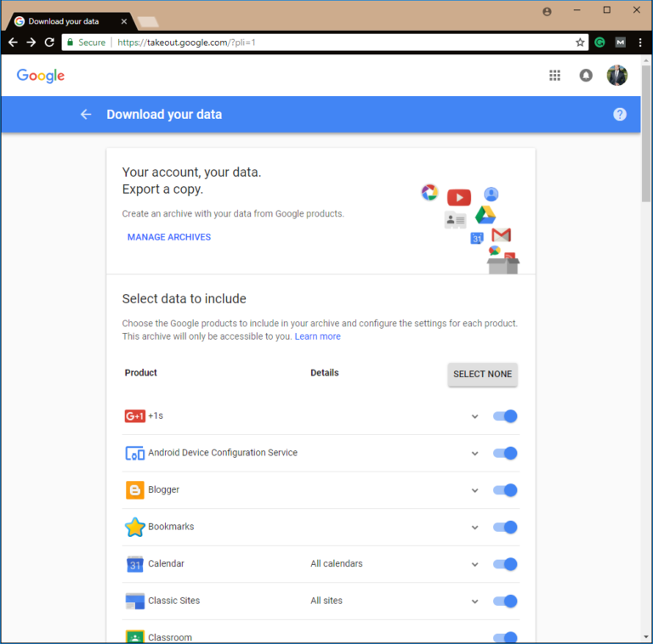Viewport: 653px width, 644px height.
Task: Expand Android Device Configuration Service options
Action: [474, 454]
